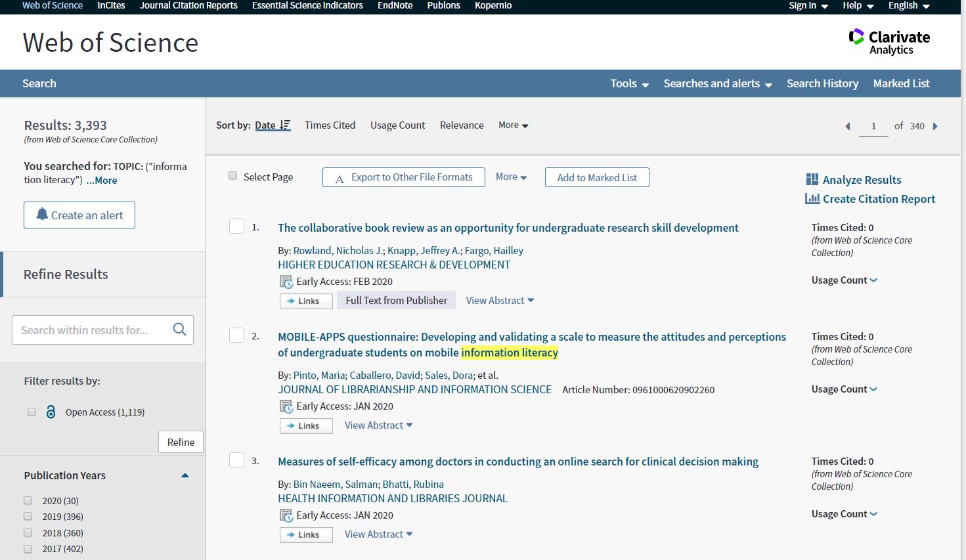Open the Help dropdown menu
Screen dimensions: 966x560
(x=858, y=5)
